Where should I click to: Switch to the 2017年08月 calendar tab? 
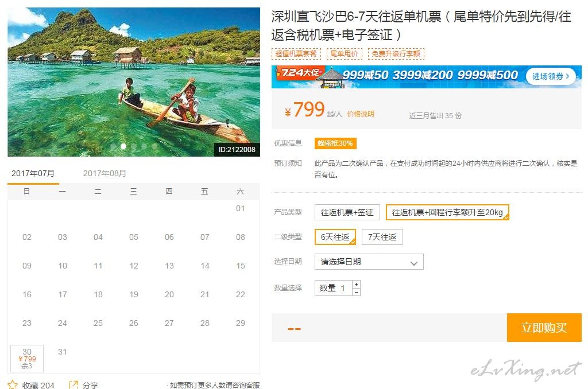click(105, 173)
